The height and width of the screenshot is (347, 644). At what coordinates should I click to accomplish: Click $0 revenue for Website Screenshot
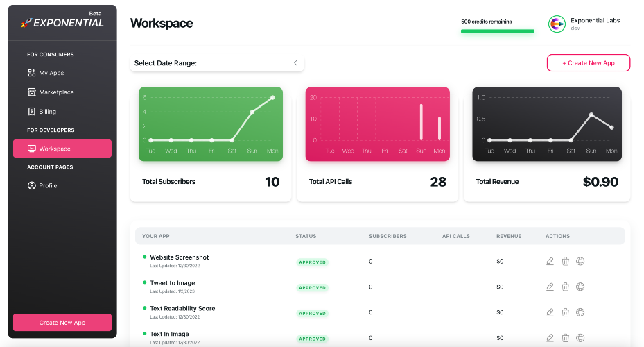500,261
